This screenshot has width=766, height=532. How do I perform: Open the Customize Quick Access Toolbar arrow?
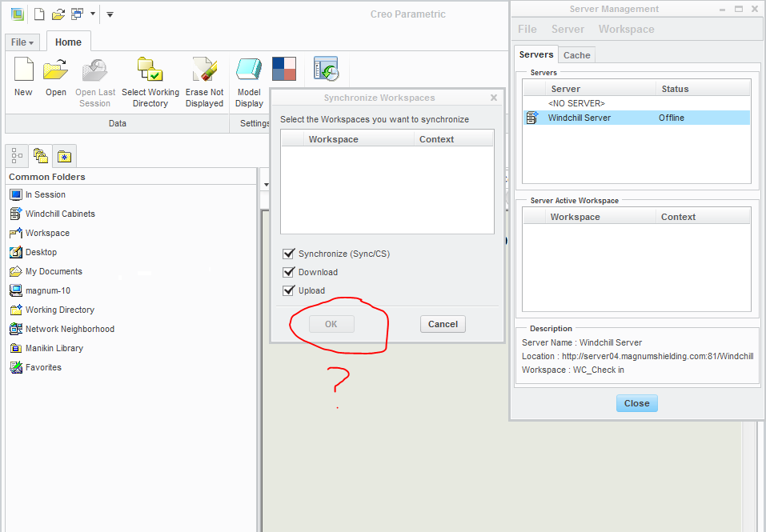point(110,14)
